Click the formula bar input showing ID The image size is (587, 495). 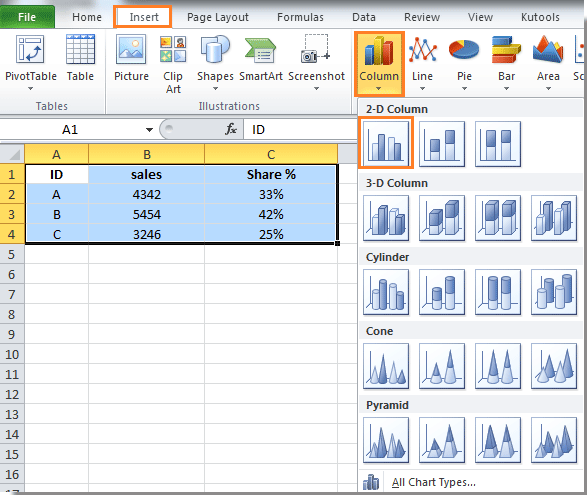pyautogui.click(x=300, y=130)
